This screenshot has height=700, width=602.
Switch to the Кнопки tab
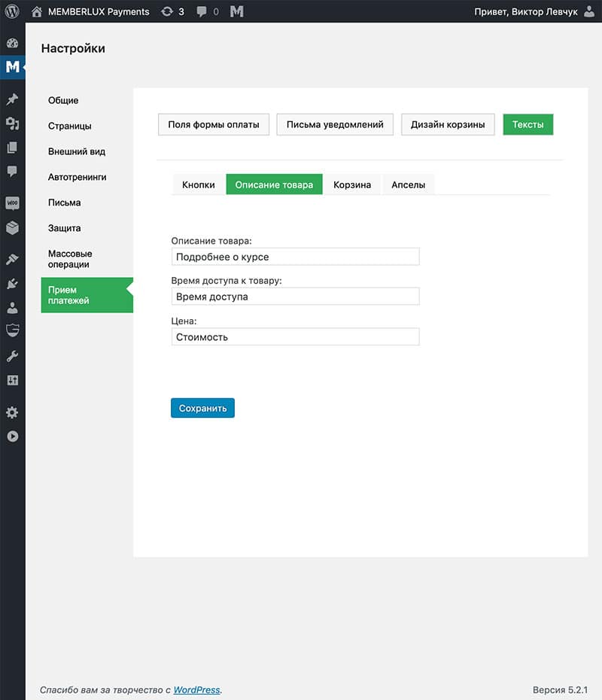coord(199,184)
